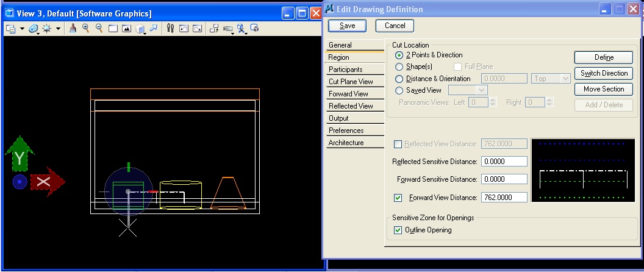Adjust view brightness with the sun icon
The image size is (644, 272).
pos(47,29)
